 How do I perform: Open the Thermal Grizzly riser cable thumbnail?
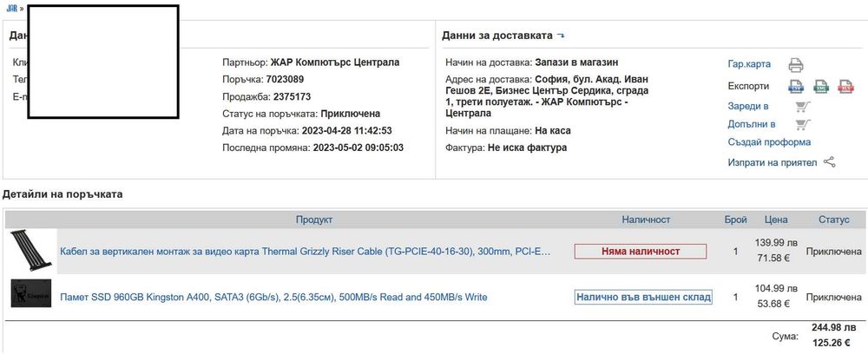(31, 250)
